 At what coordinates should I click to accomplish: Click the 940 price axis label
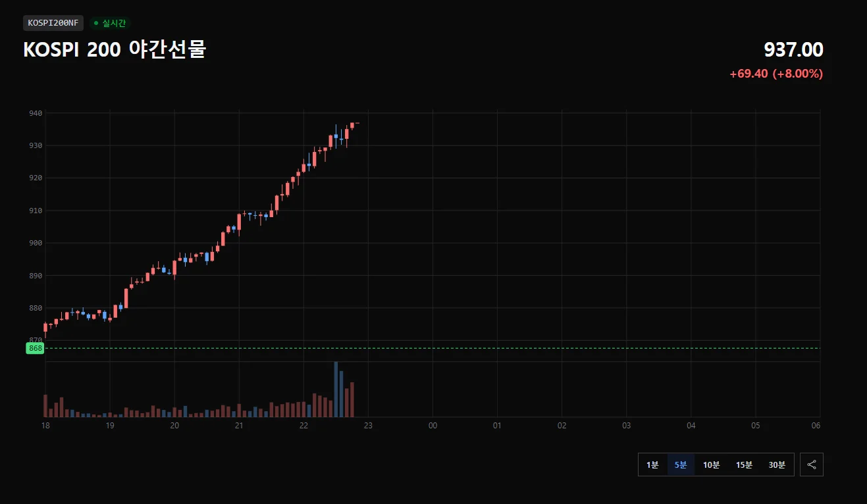point(36,113)
